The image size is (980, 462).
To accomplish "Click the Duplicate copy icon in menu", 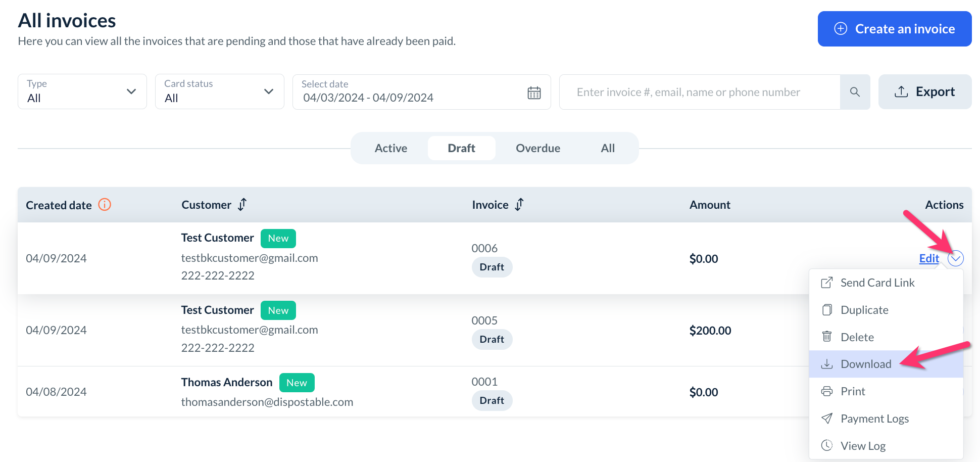I will pyautogui.click(x=827, y=310).
